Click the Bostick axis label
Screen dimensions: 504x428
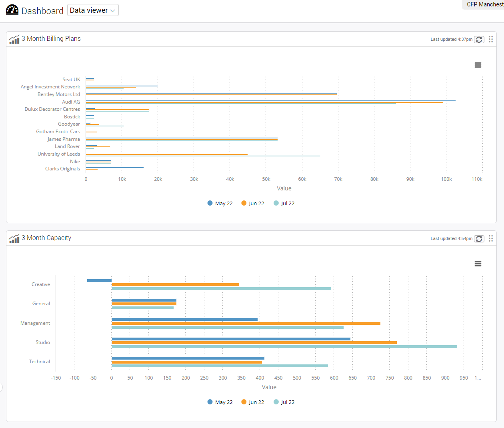coord(72,117)
